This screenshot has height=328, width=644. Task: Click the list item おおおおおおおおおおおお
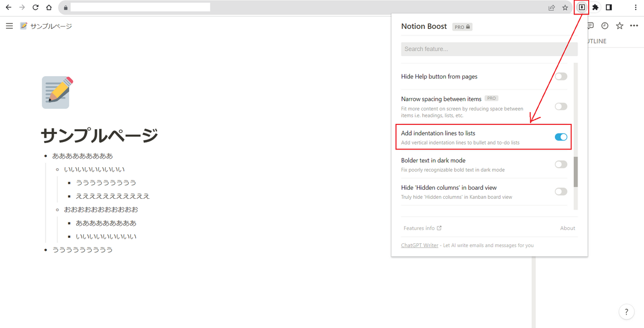[101, 210]
